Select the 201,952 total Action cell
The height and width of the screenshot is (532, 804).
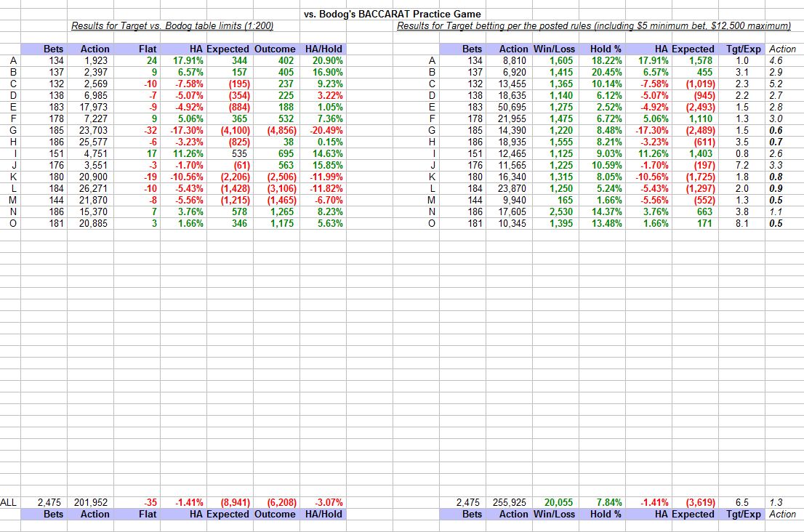pyautogui.click(x=90, y=500)
